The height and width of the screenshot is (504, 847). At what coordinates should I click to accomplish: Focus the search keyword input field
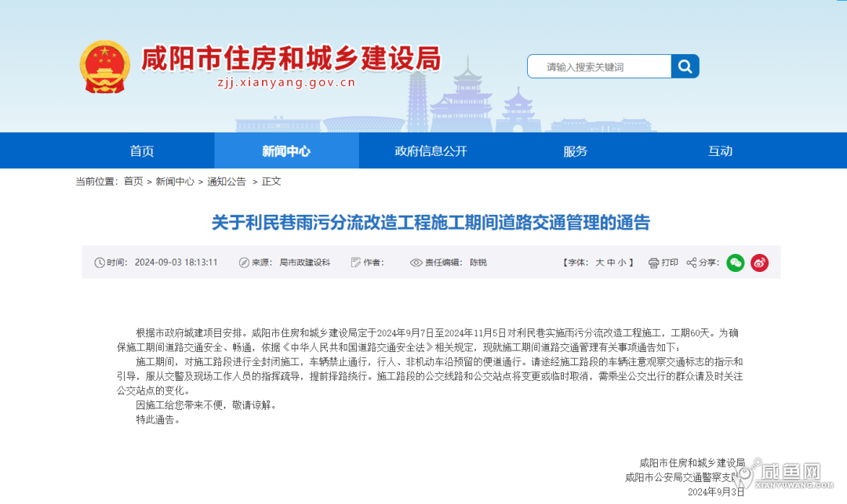[x=600, y=67]
